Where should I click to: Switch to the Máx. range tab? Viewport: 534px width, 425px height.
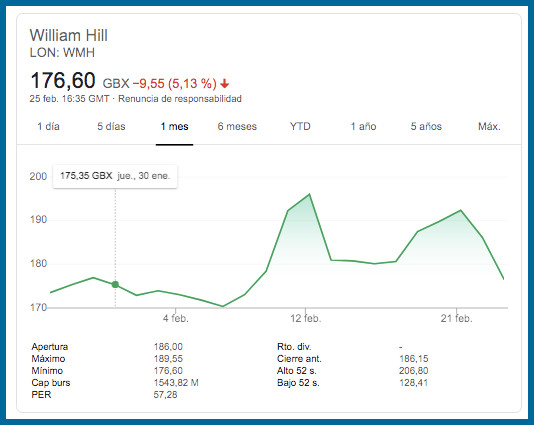click(489, 126)
